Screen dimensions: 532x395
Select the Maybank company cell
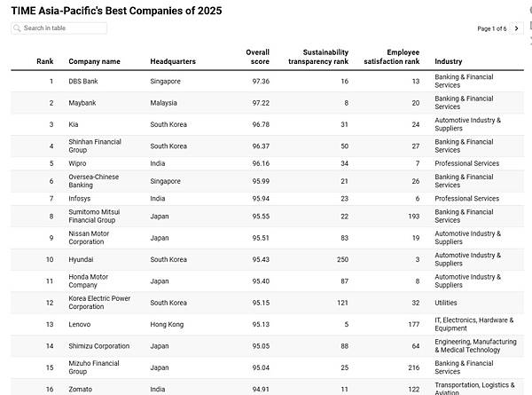tap(82, 103)
